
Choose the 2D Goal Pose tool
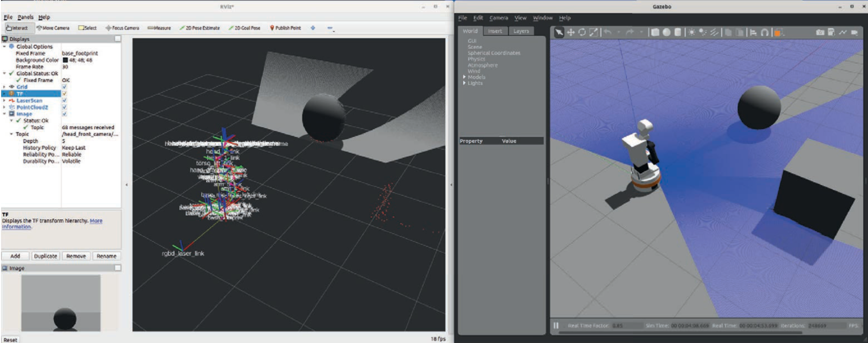(244, 28)
